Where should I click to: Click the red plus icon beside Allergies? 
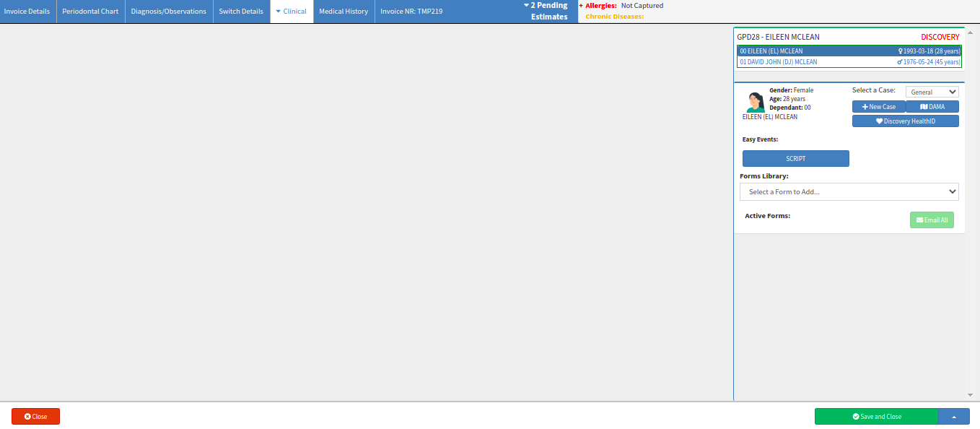581,6
